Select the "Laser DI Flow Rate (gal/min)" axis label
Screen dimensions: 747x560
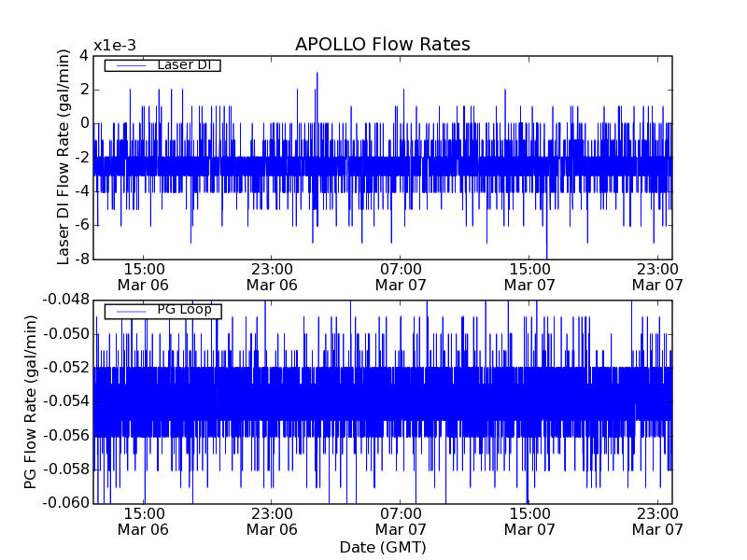[x=63, y=157]
